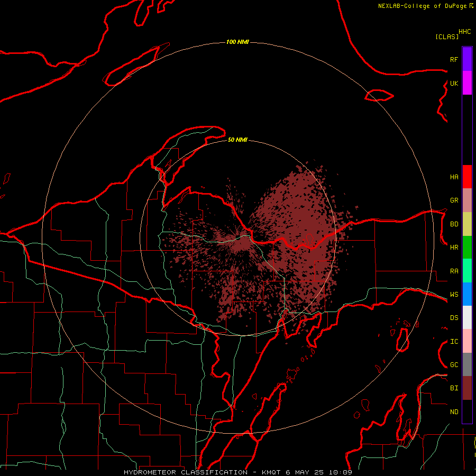This screenshot has width=476, height=476.
Task: Click the "6 MAY 25 10:09" timestamp
Action: (319, 472)
